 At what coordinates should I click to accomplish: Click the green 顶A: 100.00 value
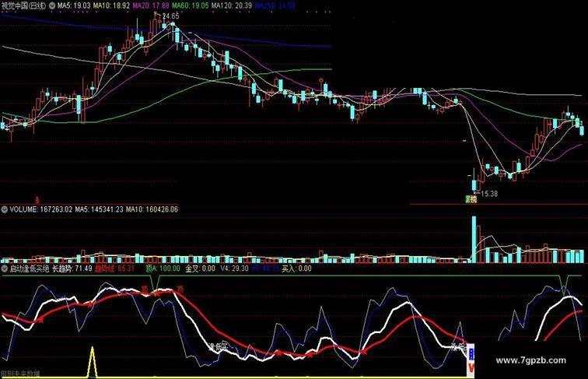pos(163,268)
